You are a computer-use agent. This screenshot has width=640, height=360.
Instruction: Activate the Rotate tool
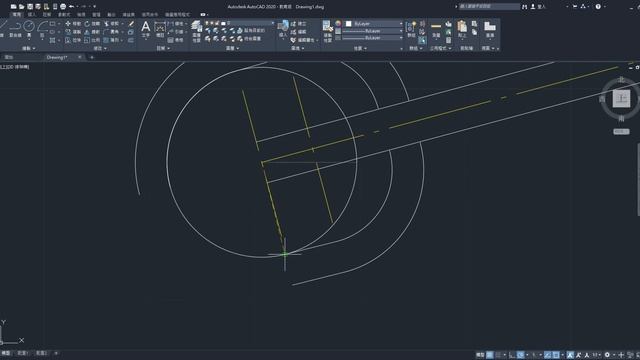click(x=92, y=24)
